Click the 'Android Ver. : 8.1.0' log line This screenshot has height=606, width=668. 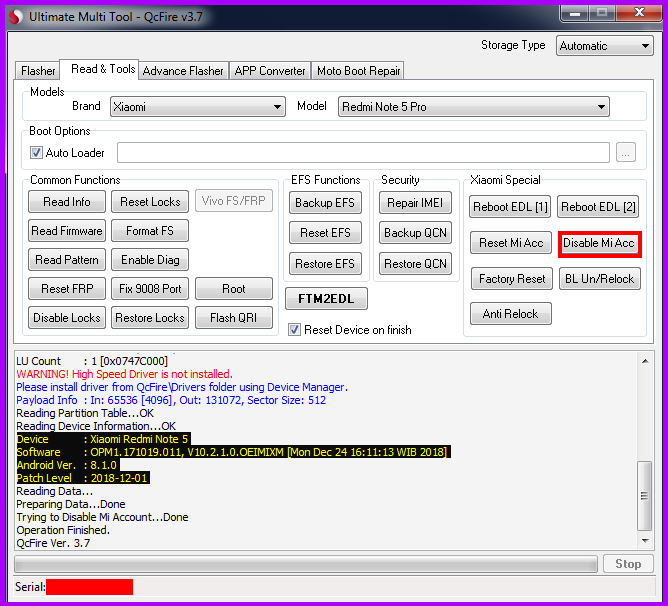coord(68,465)
